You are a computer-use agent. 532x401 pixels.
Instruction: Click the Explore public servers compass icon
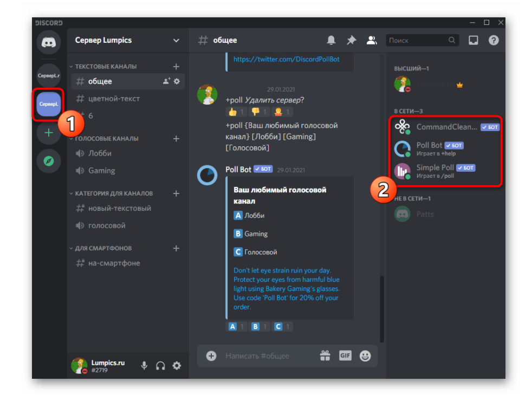(49, 161)
